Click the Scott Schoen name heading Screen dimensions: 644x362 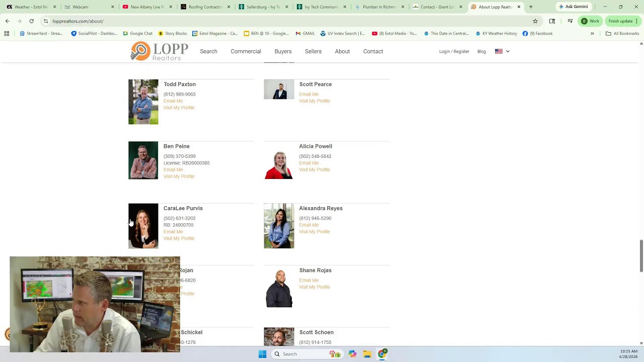(x=316, y=332)
